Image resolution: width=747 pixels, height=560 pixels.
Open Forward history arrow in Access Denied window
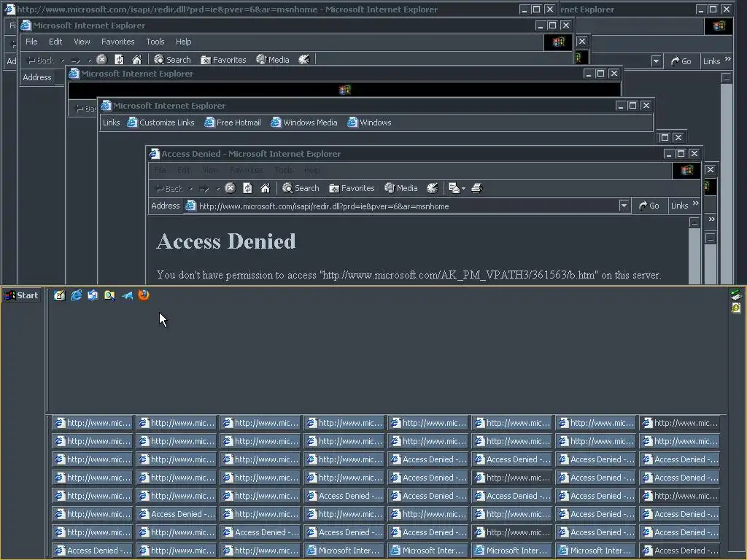[218, 189]
